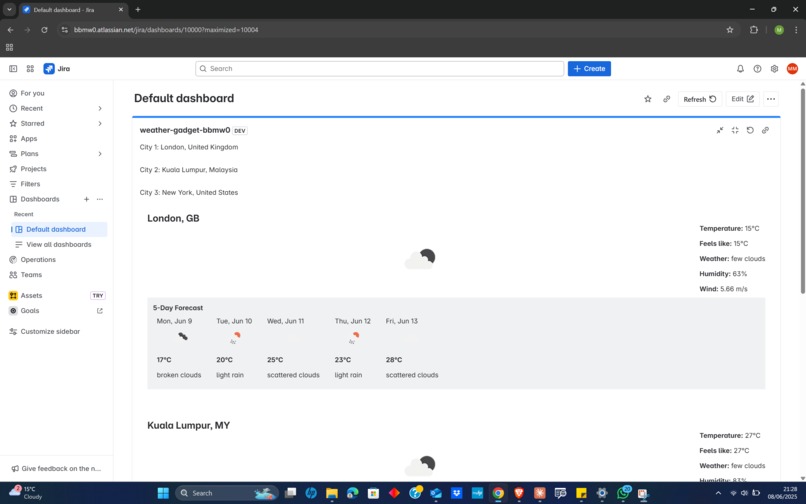Focus the Jira Search field
Screen dimensions: 806x504
pyautogui.click(x=379, y=68)
